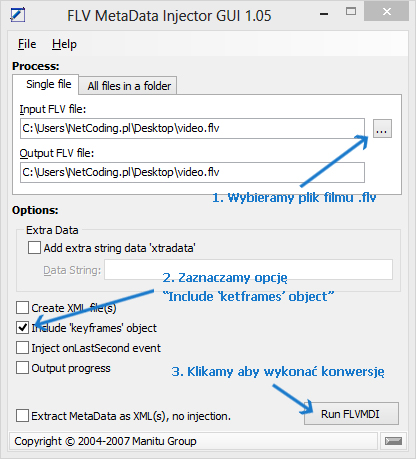Screen dimensions: 416x459
Task: Click the Data String text field
Action: [248, 270]
